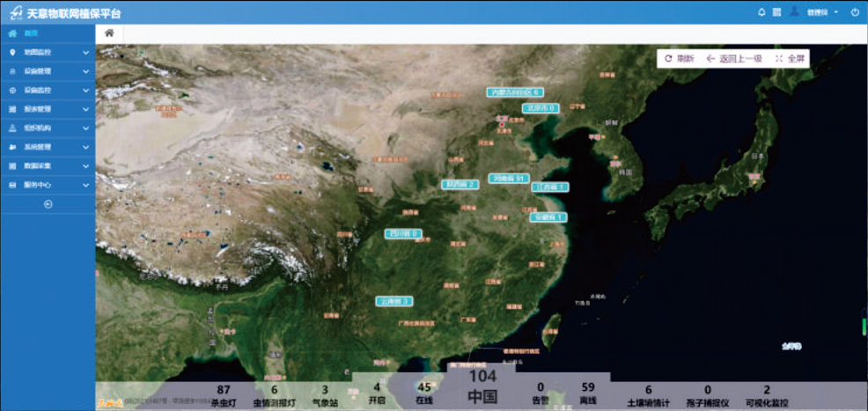Click the platform logo icon
The image size is (868, 411).
14,12
